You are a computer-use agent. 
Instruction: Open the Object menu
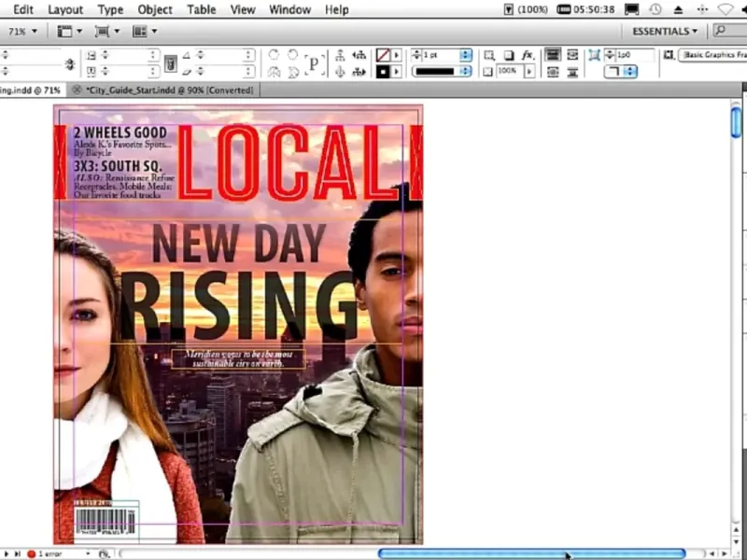coord(155,9)
